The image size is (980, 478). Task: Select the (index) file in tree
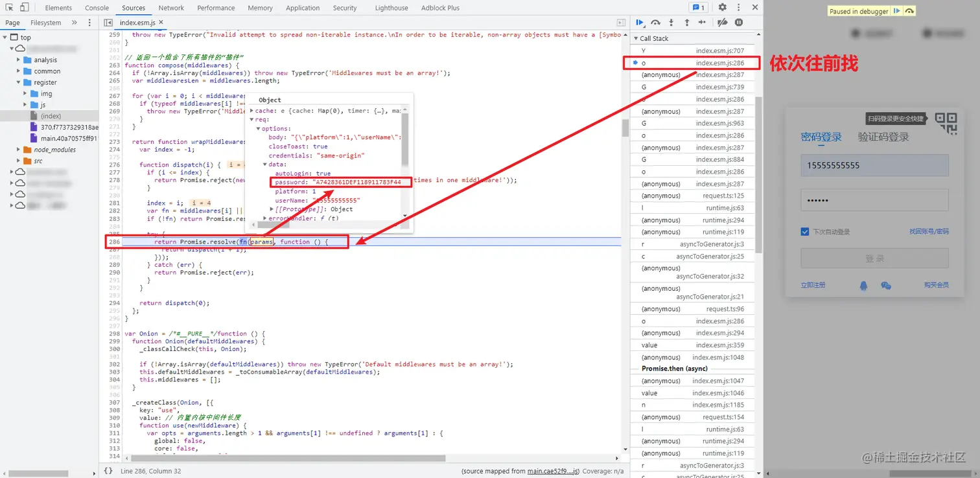(49, 116)
